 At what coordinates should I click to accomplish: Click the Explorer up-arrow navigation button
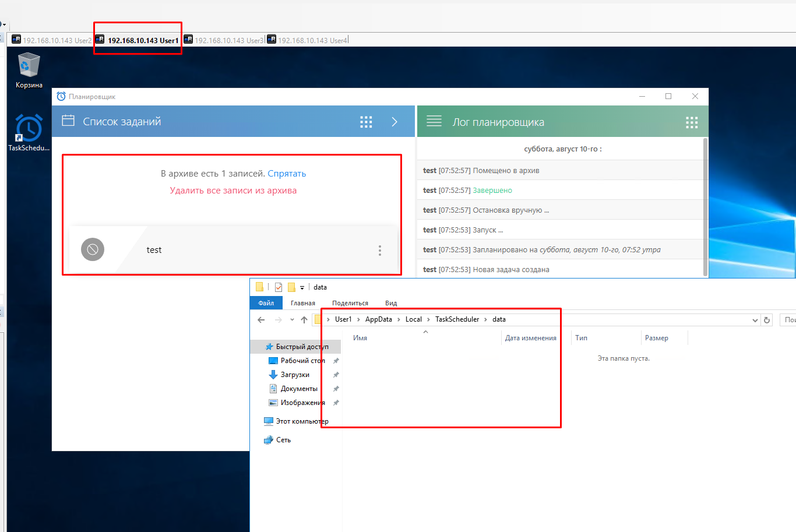pos(304,320)
